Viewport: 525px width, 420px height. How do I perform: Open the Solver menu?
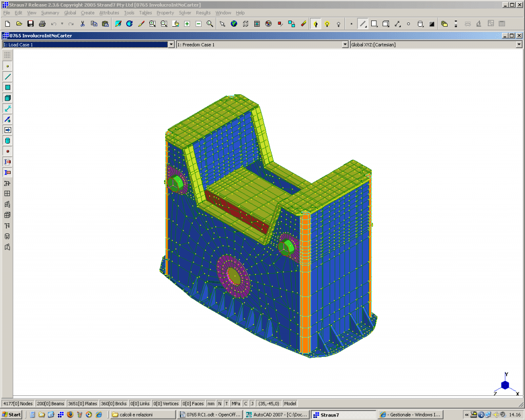[185, 13]
